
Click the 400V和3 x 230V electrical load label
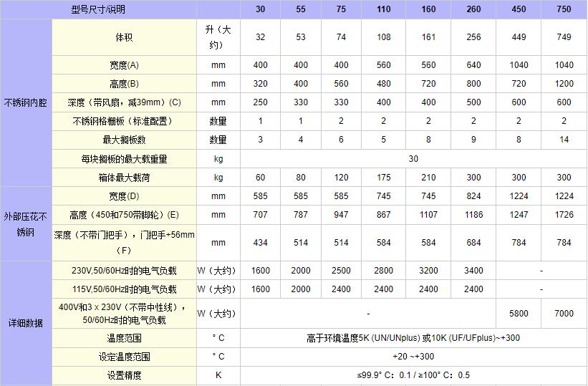124,314
